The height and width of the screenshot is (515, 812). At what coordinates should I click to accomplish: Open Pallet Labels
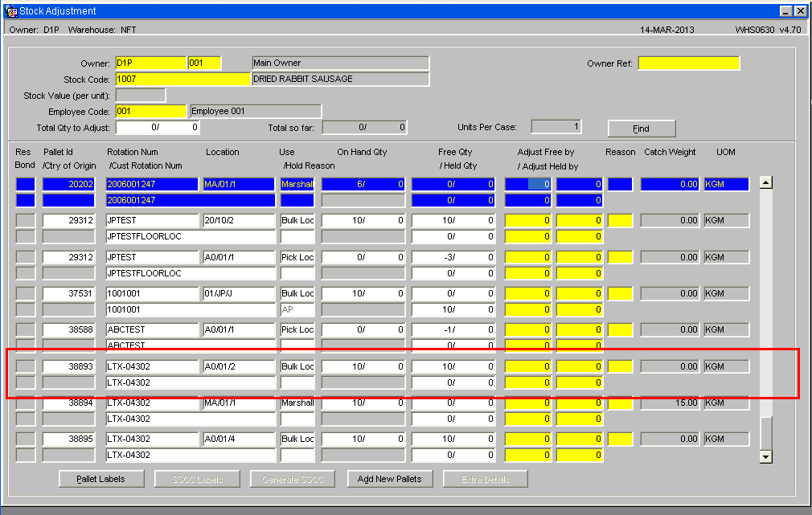pos(101,479)
